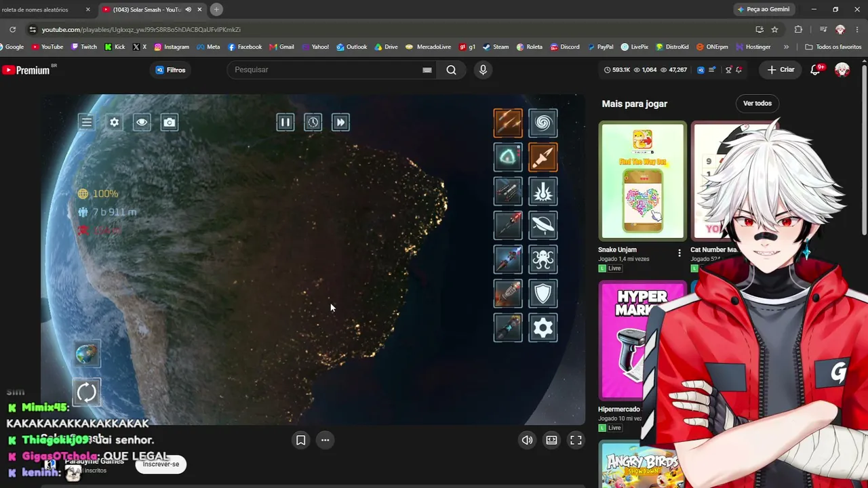Toggle the theater mode display button

pos(551,440)
